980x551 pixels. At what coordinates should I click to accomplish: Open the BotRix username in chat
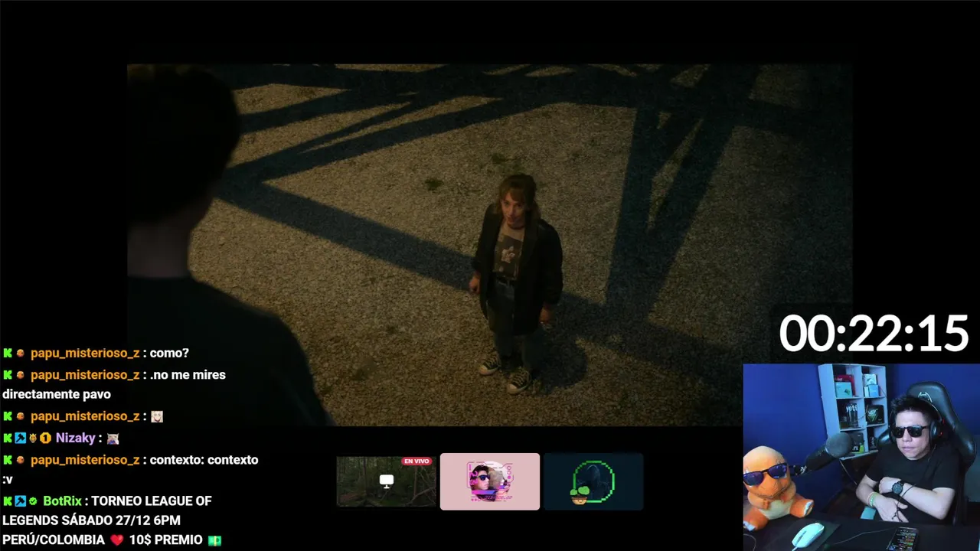[62, 501]
